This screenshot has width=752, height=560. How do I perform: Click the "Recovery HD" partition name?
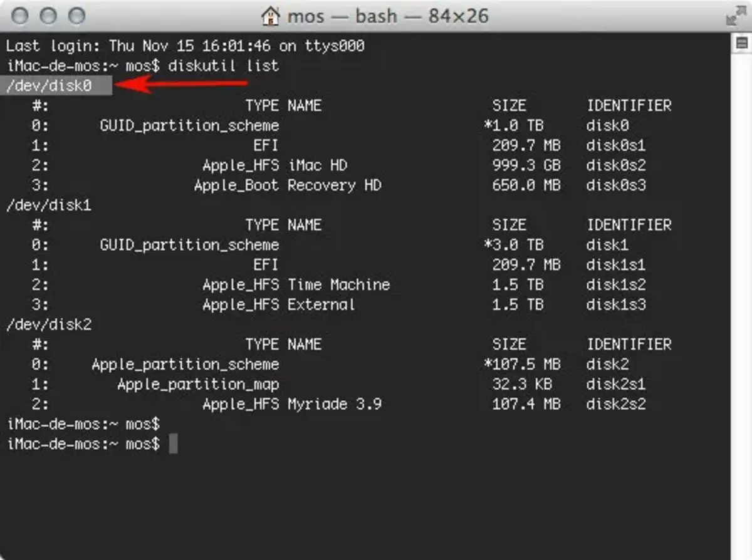pos(334,185)
